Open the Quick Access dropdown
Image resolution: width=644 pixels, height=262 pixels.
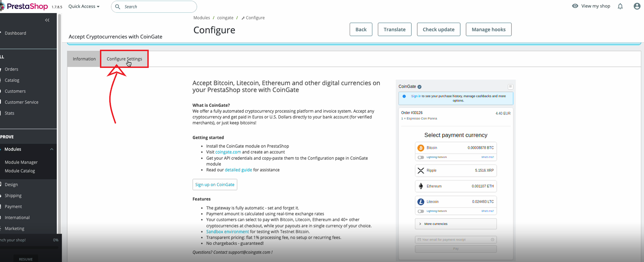click(x=84, y=7)
